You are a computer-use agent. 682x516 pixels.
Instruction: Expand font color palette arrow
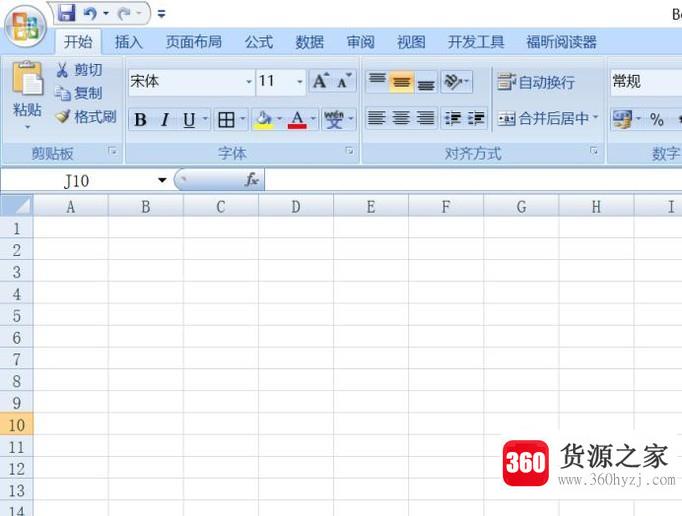click(x=313, y=118)
